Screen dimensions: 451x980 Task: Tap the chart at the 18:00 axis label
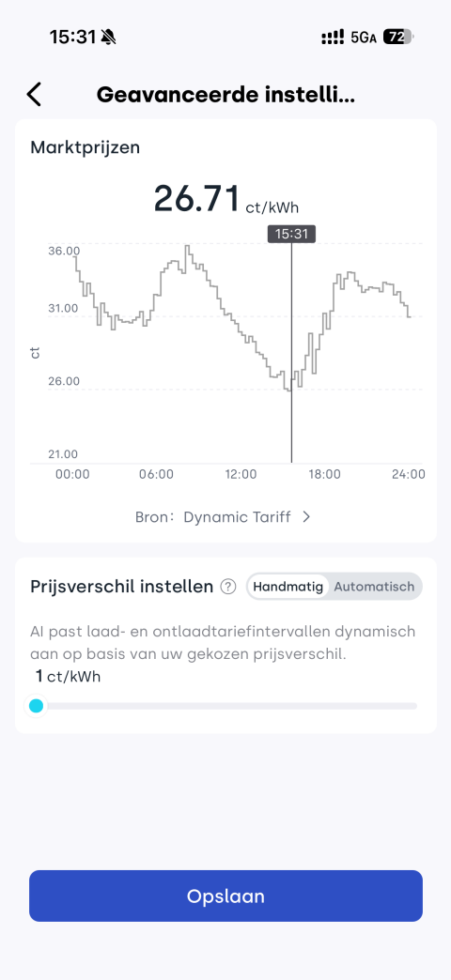coord(325,474)
